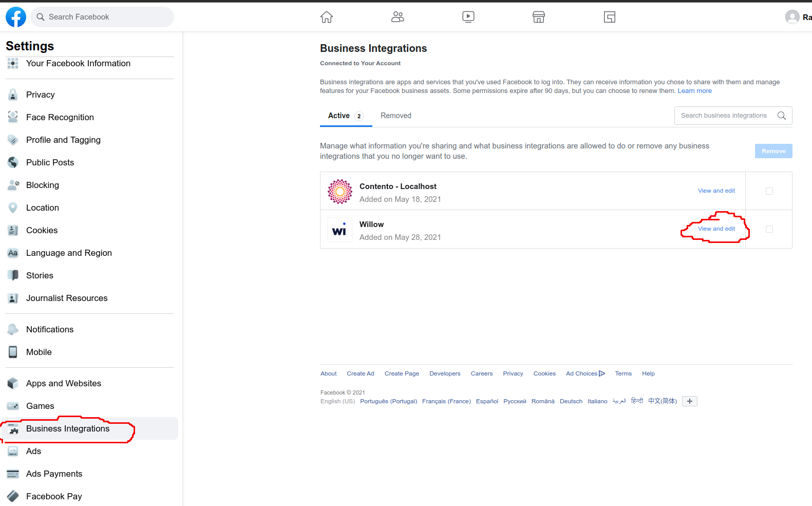
Task: Click the Games controller icon
Action: coord(13,406)
